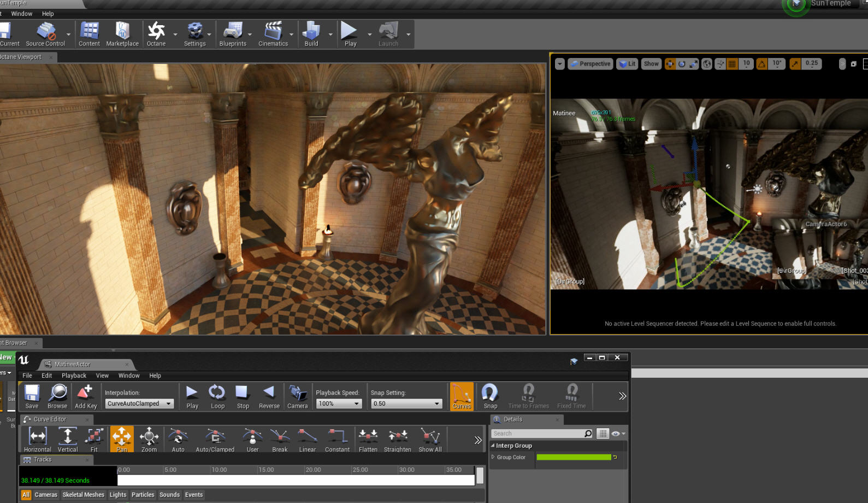The image size is (868, 503).
Task: Set curve tangent to Break
Action: coord(280,440)
